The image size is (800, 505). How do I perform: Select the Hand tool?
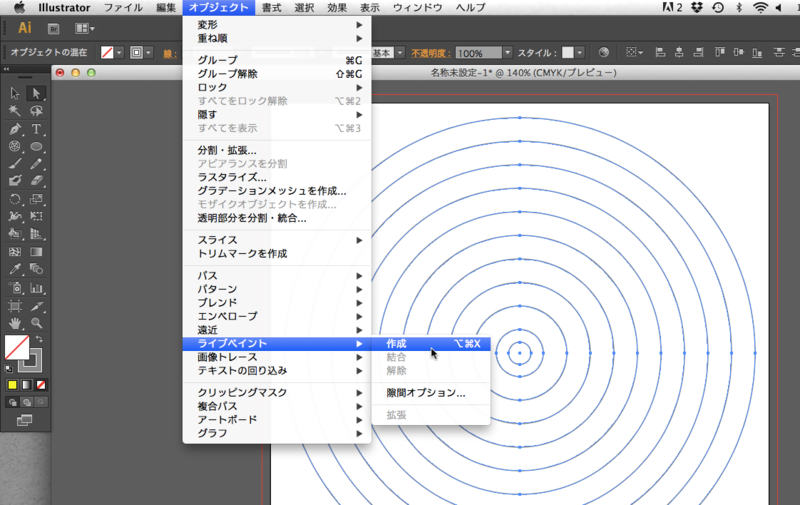pos(15,323)
